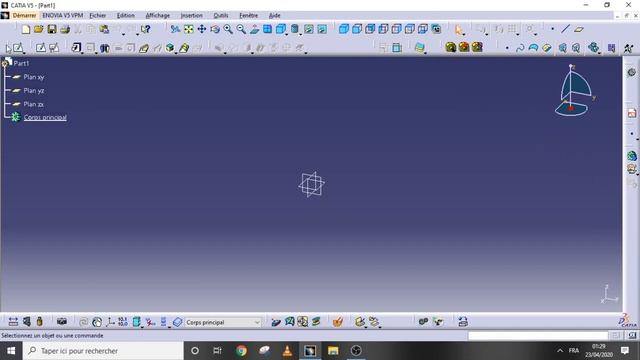This screenshot has width=640, height=360.
Task: Expand the dropdown under the Pocket icon
Action: coord(96,53)
